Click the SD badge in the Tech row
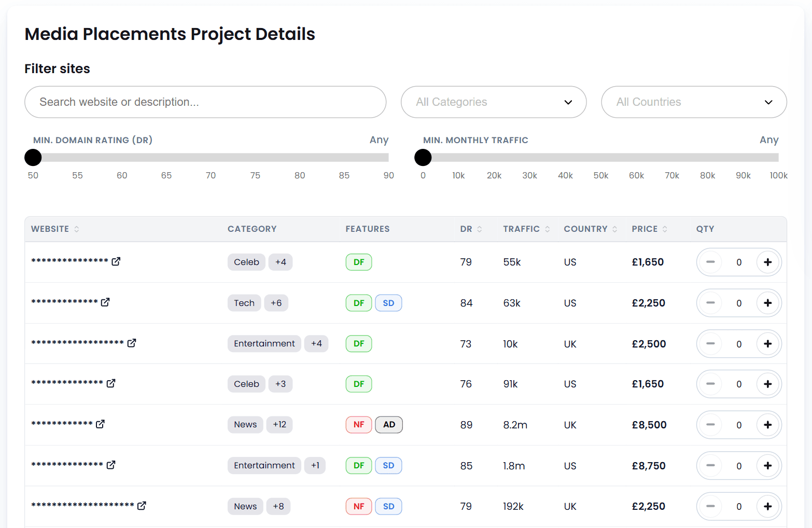812x528 pixels. [388, 303]
